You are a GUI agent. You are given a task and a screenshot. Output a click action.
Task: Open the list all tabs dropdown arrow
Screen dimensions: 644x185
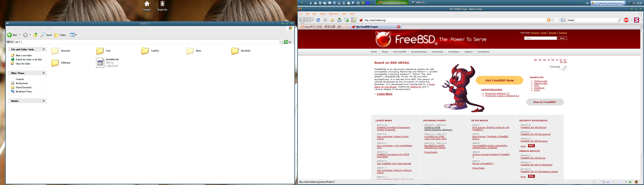642,27
